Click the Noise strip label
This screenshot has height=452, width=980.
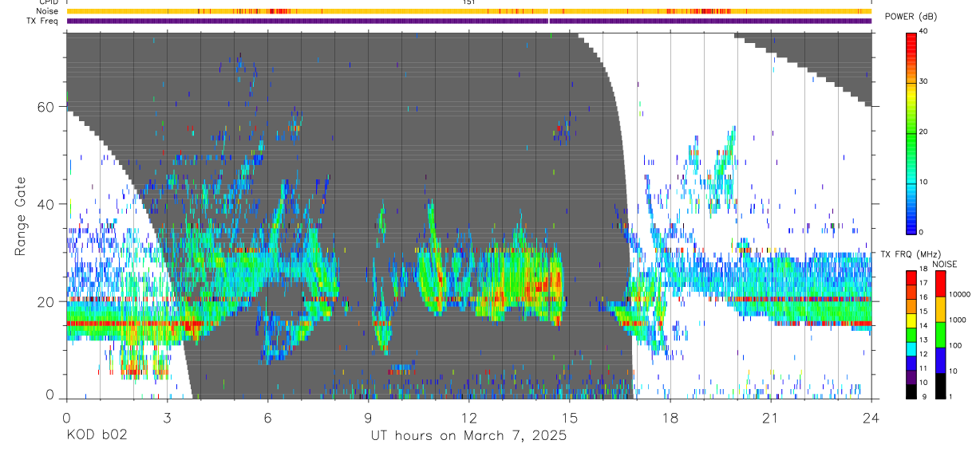pos(47,11)
